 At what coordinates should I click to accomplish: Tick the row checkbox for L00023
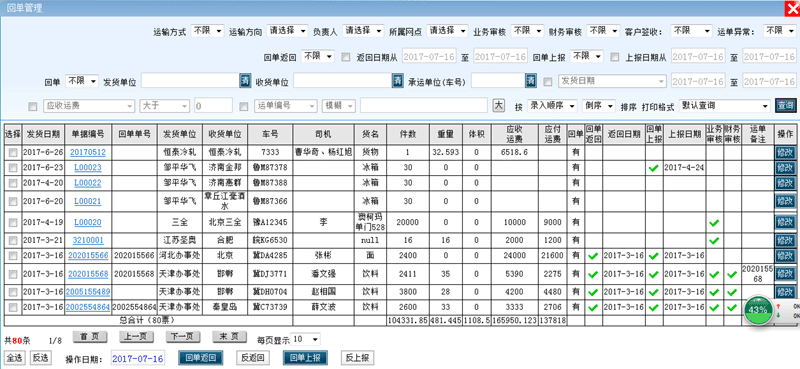pyautogui.click(x=13, y=167)
